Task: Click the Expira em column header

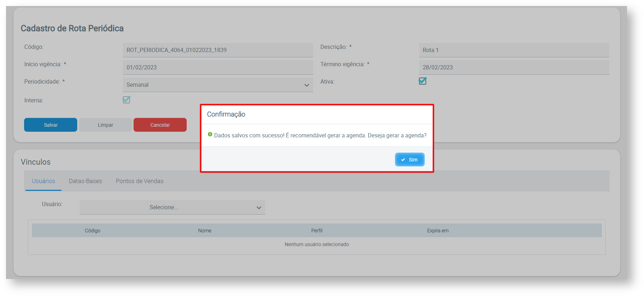Action: pyautogui.click(x=438, y=230)
